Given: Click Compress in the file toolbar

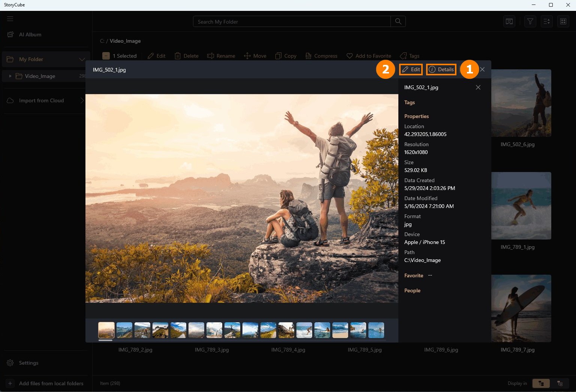Looking at the screenshot, I should (x=322, y=56).
